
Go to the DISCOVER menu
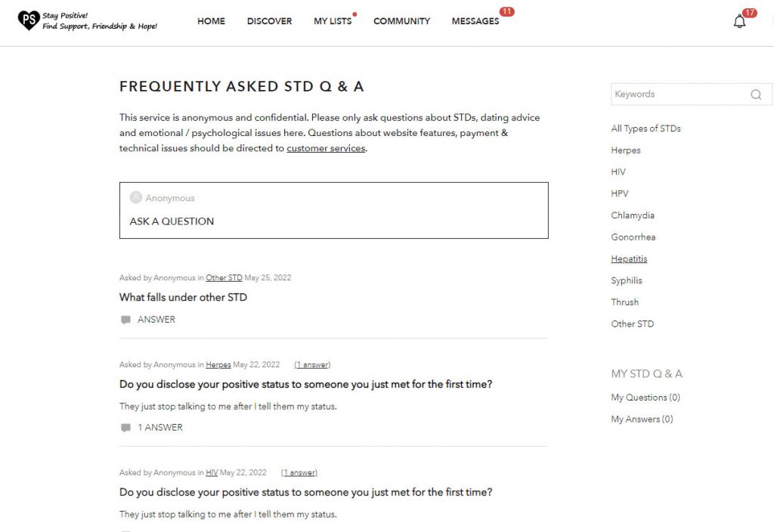pos(270,21)
